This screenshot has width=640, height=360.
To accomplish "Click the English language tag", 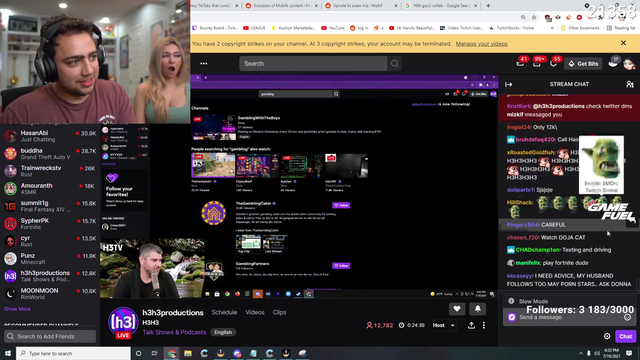I will (x=223, y=332).
